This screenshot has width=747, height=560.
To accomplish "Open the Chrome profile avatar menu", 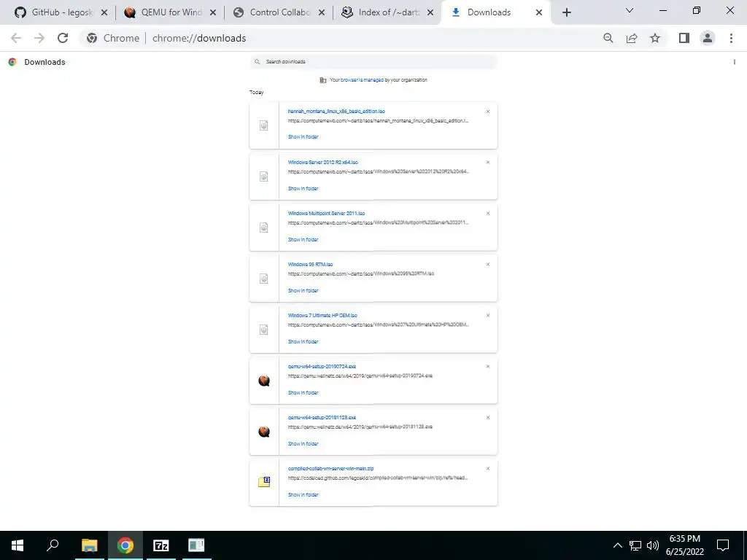I will (x=708, y=38).
